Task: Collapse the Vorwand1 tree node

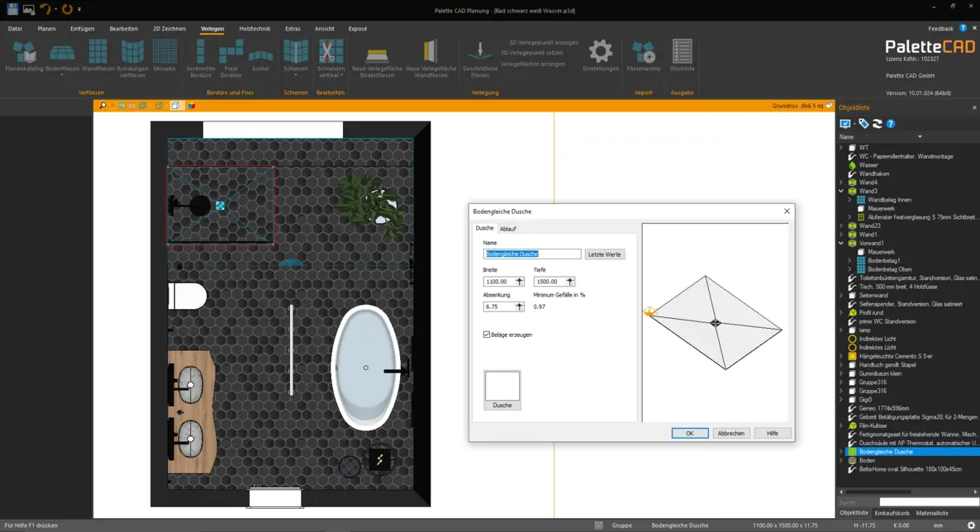Action: pyautogui.click(x=841, y=243)
